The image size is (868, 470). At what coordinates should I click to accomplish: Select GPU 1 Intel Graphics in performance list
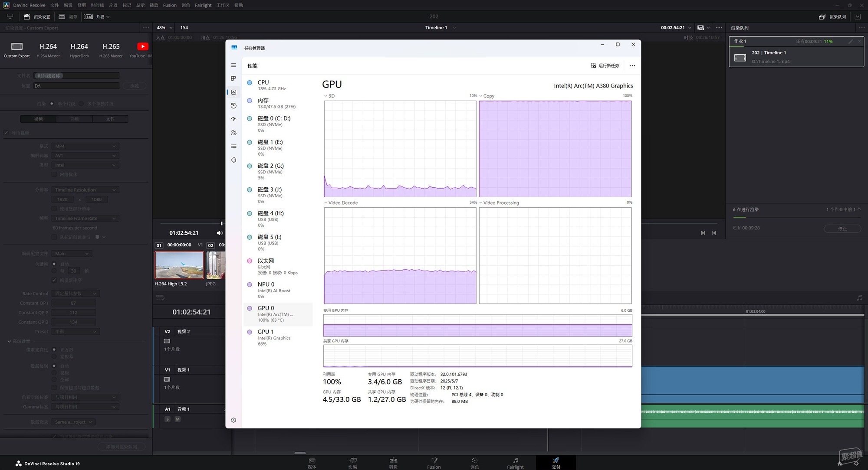click(x=278, y=338)
